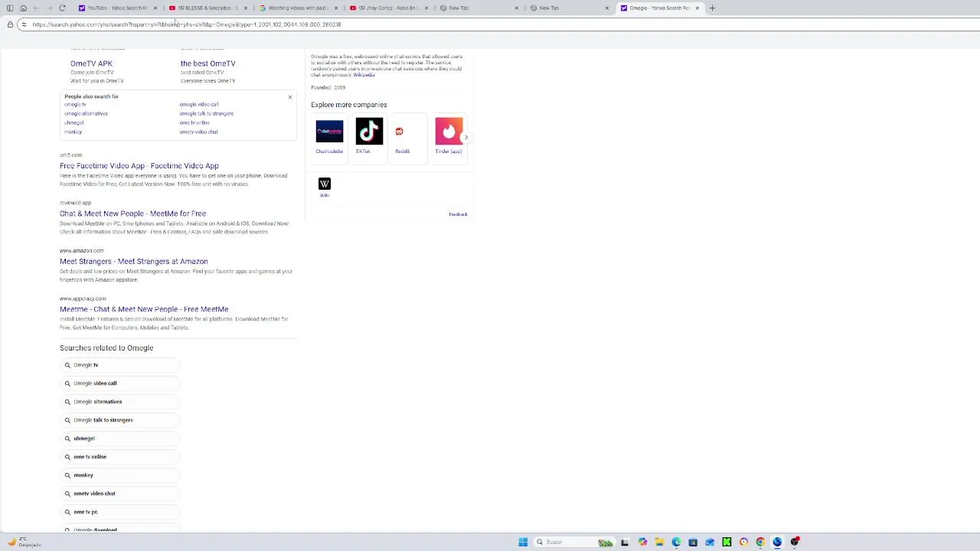This screenshot has height=551, width=980.
Task: Select 'omegle talk to strangers' in People also search
Action: [x=207, y=113]
